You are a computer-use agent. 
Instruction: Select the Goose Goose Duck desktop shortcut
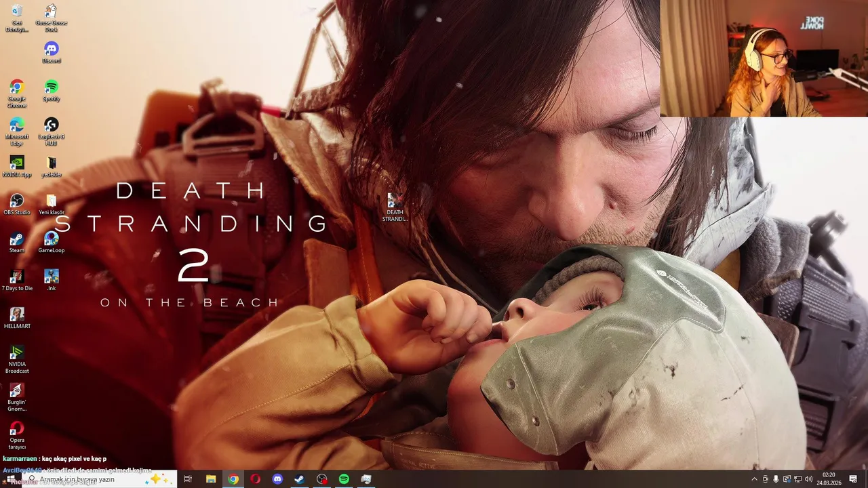tap(51, 18)
